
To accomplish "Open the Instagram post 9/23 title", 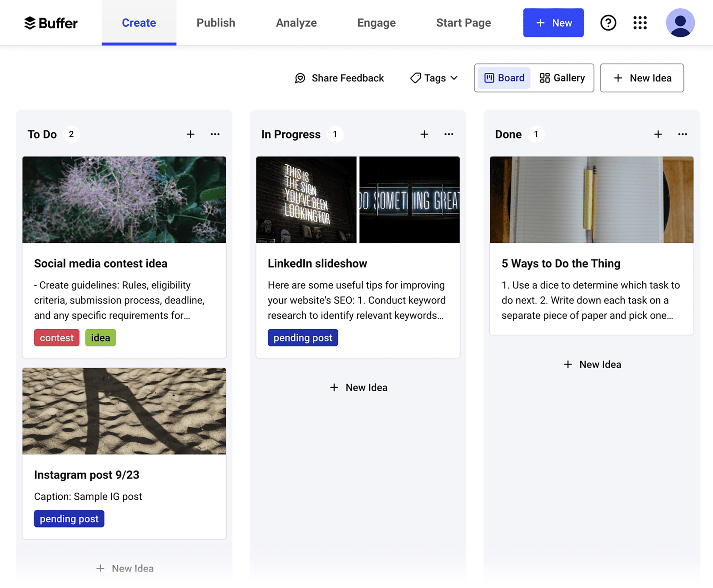I will [x=87, y=475].
